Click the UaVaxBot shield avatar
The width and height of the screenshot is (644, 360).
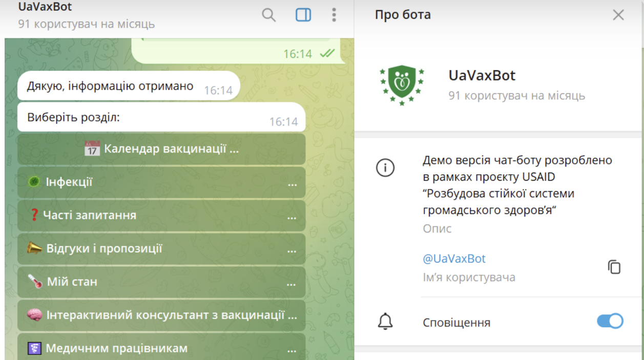(402, 85)
